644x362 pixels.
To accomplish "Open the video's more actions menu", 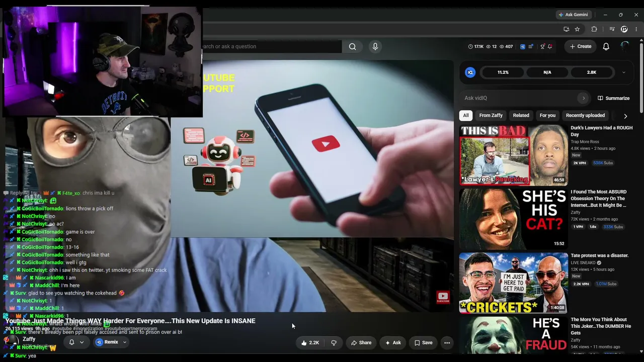I will pyautogui.click(x=447, y=343).
